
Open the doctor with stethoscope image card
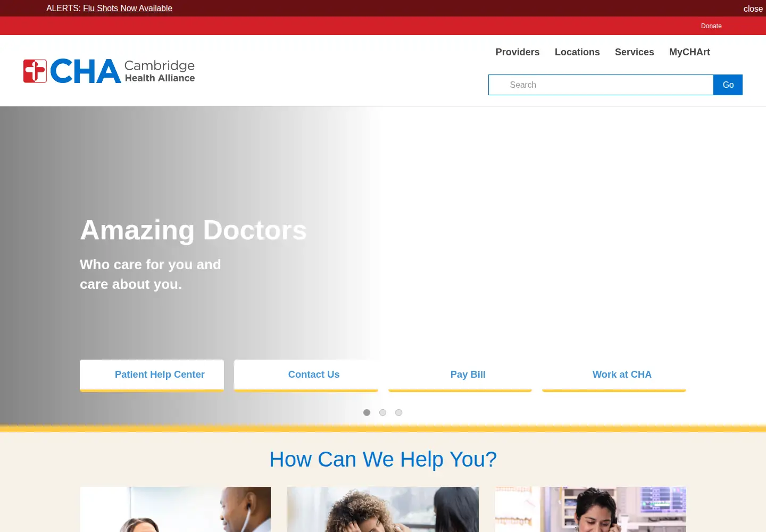coord(175,509)
